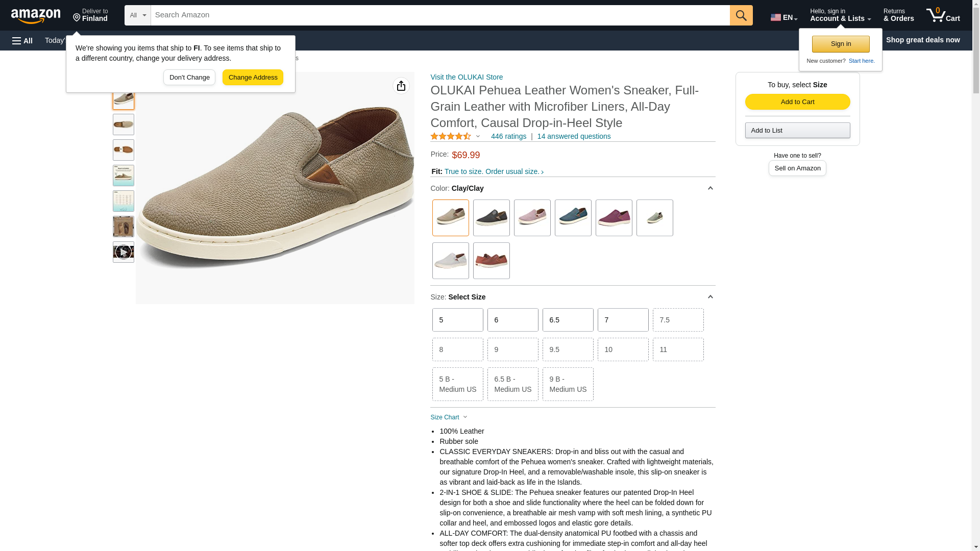980x551 pixels.
Task: Visit the OLUKAI Store link
Action: [467, 77]
